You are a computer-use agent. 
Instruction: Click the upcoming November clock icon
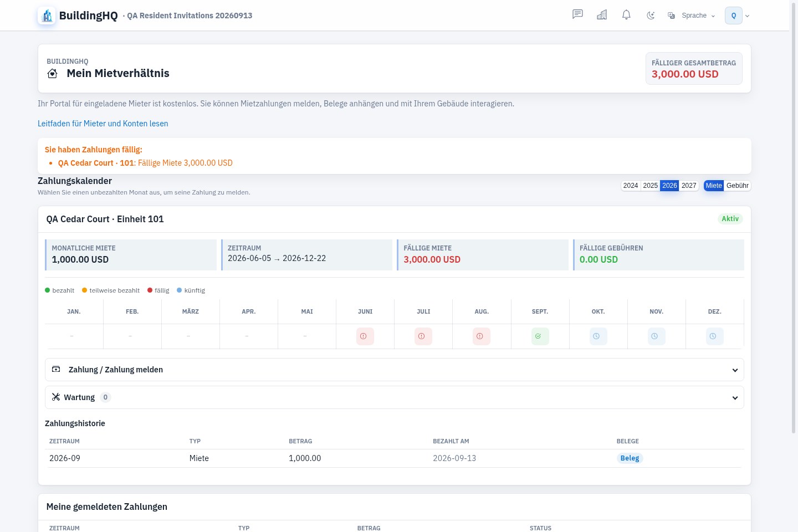tap(657, 336)
